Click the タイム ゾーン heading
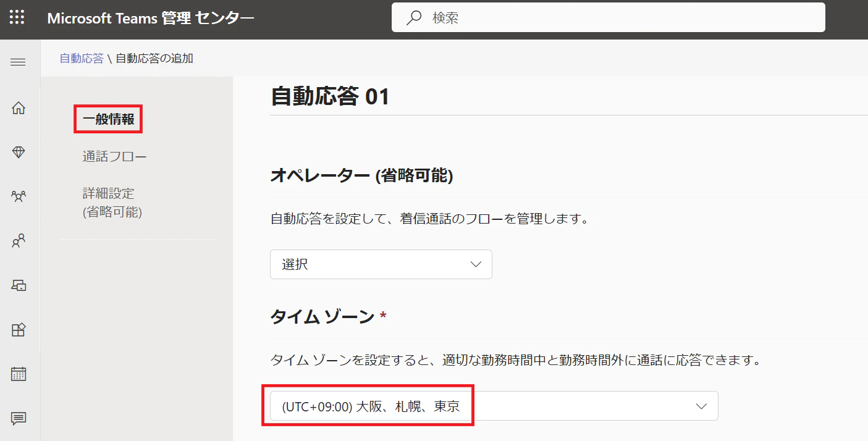This screenshot has height=441, width=868. [322, 317]
